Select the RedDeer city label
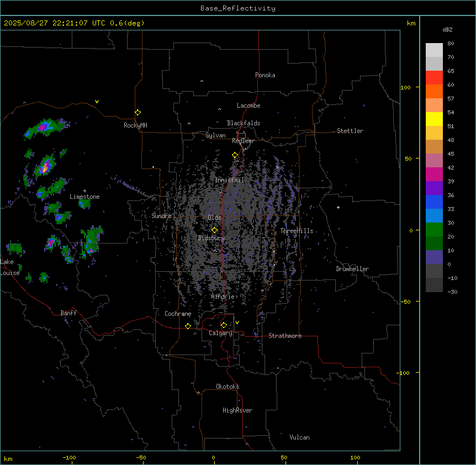The image size is (476, 465). point(243,141)
